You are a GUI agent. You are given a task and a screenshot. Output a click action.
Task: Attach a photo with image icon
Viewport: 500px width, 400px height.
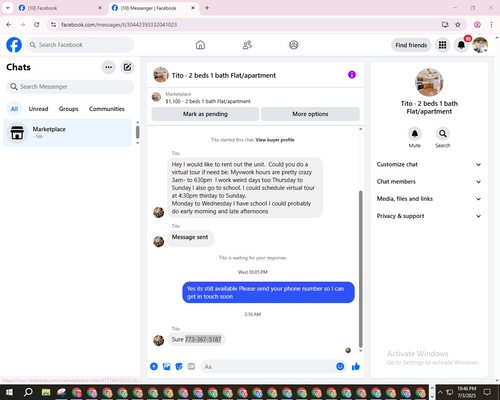[x=166, y=367]
